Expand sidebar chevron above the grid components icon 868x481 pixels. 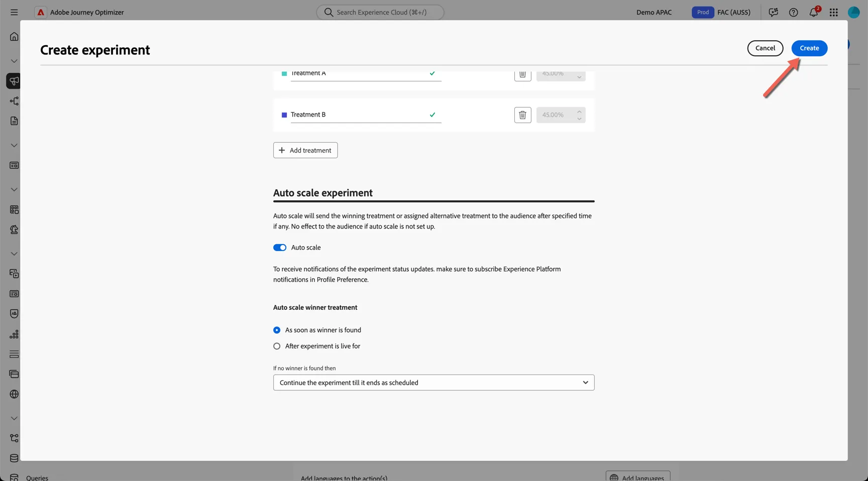pyautogui.click(x=14, y=189)
